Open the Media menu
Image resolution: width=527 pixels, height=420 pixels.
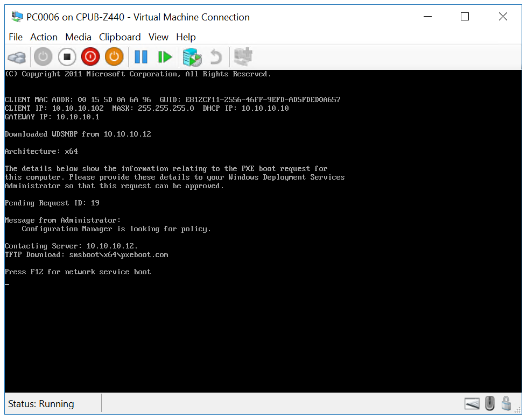point(78,37)
